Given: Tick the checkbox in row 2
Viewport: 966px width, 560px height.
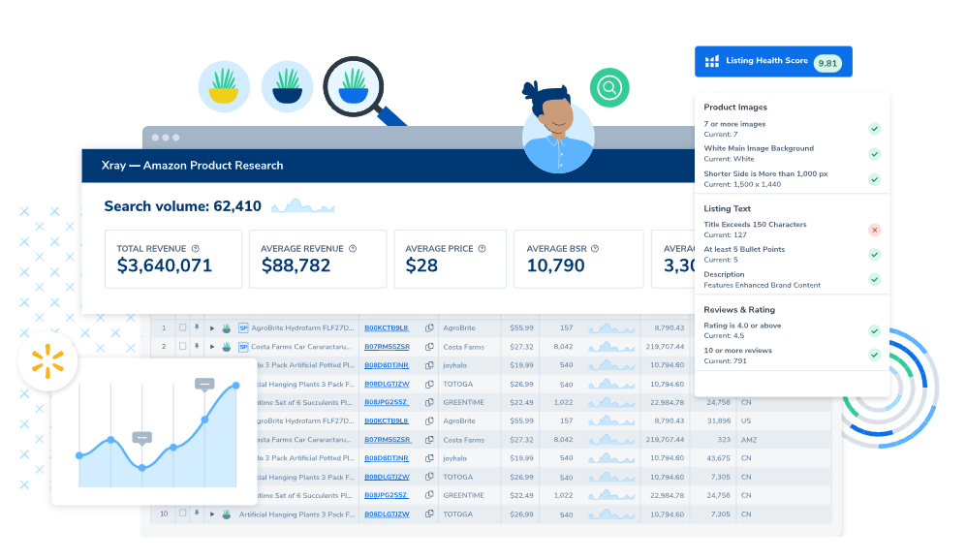Looking at the screenshot, I should click(x=182, y=346).
